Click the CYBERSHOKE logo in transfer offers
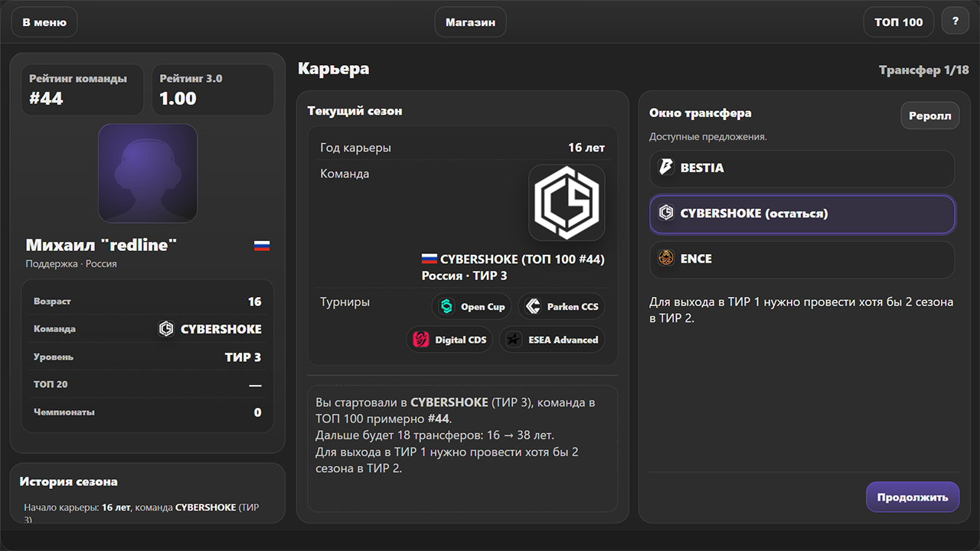Image resolution: width=980 pixels, height=551 pixels. tap(666, 214)
